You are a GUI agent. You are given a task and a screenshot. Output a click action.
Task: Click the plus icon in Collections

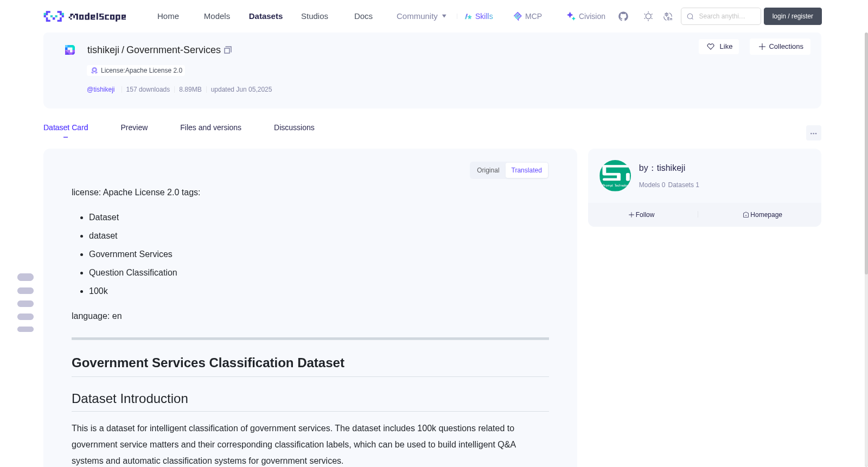point(762,47)
